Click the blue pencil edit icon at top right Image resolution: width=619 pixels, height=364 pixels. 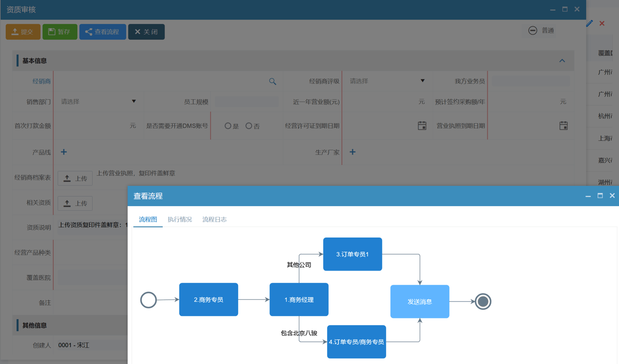(589, 23)
